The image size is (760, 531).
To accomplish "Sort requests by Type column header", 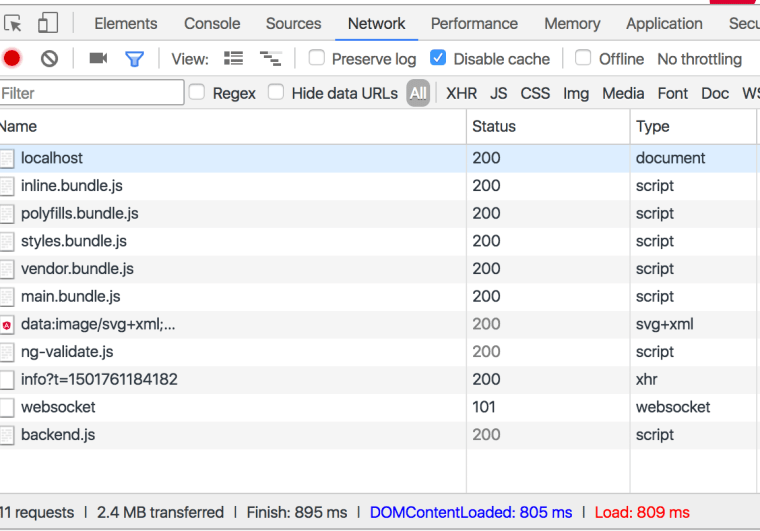I will point(652,126).
